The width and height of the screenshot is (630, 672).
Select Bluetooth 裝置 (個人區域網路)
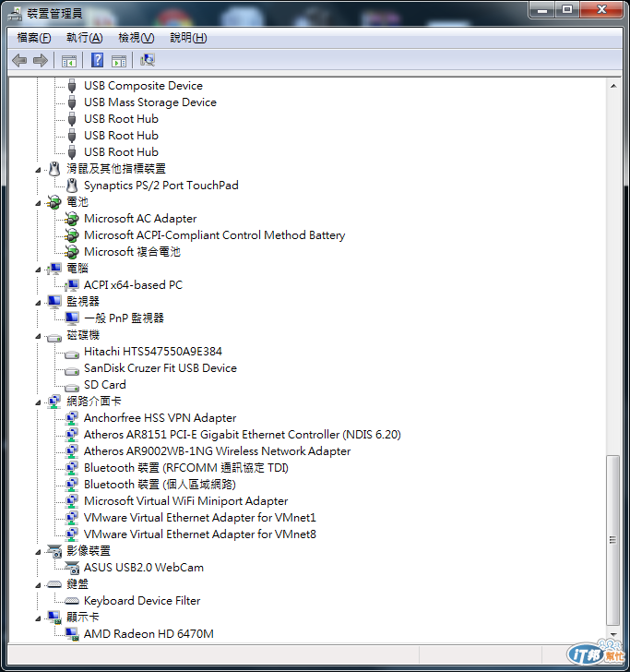160,485
